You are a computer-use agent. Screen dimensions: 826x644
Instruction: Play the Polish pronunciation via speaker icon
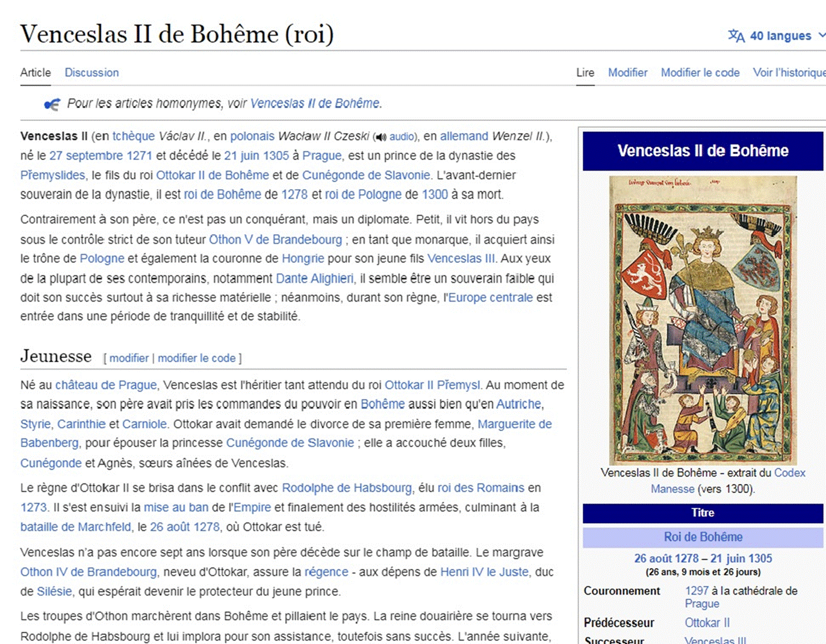point(380,137)
